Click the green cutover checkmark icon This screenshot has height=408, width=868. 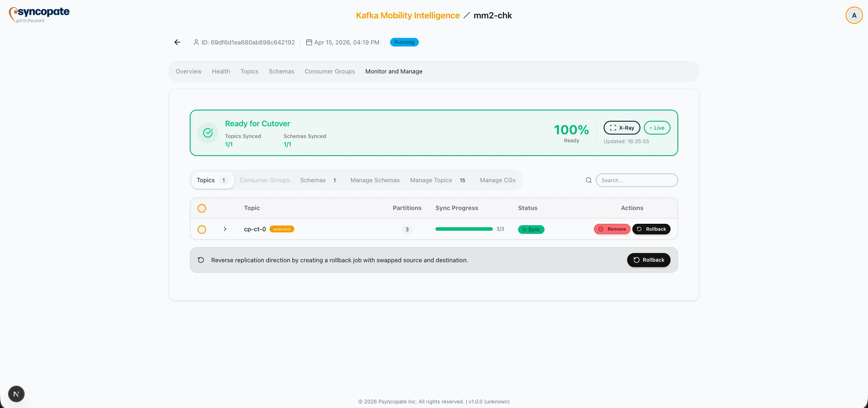[x=208, y=133]
